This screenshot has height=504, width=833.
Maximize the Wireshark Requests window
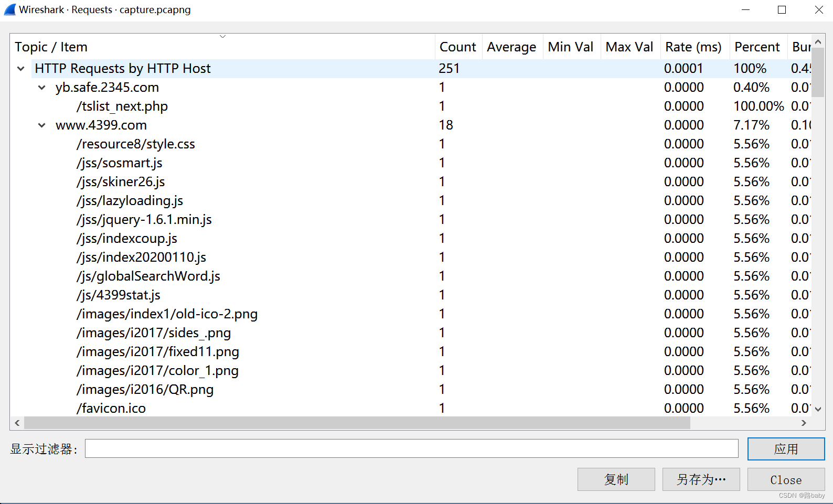[x=782, y=9]
